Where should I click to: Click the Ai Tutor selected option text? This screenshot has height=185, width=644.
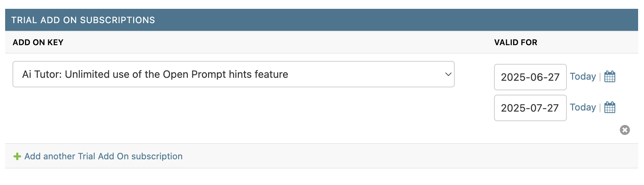coord(155,74)
